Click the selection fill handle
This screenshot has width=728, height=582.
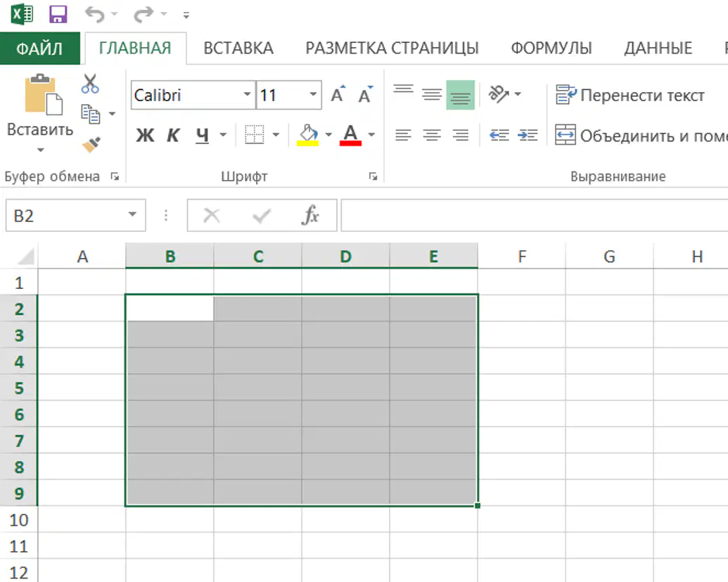coord(478,505)
